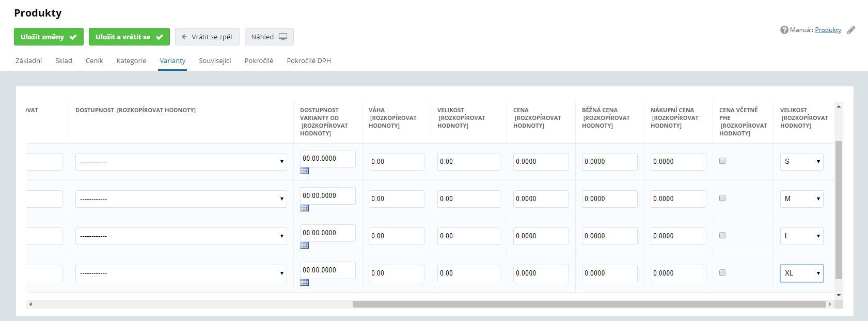Click the date field in S row
The height and width of the screenshot is (321, 868).
click(x=328, y=159)
